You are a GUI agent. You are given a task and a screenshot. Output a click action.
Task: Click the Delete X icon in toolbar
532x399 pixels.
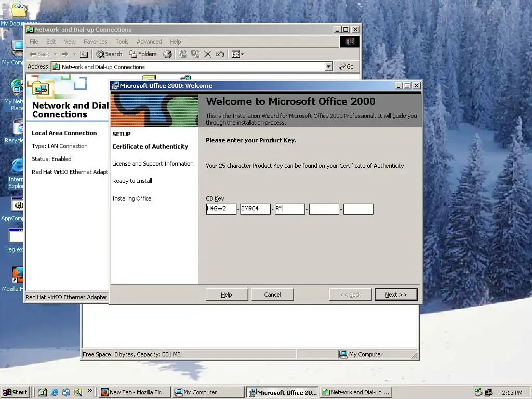pyautogui.click(x=208, y=54)
